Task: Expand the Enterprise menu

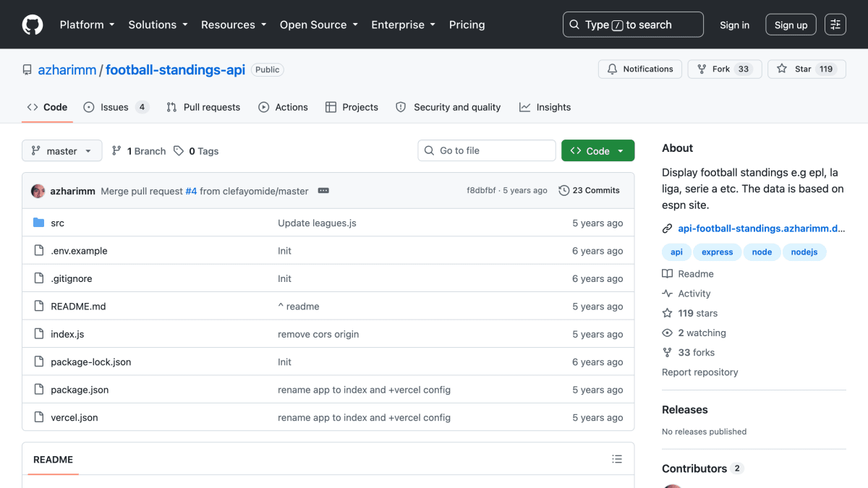Action: click(404, 25)
